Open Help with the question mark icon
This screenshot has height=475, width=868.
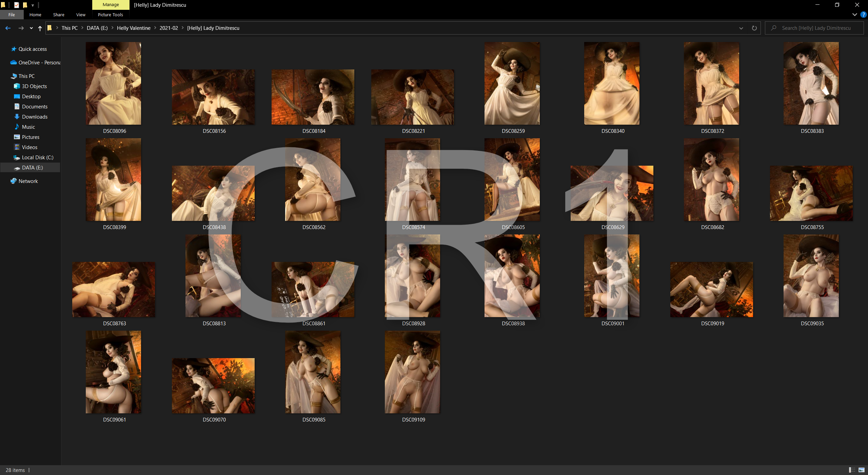863,15
